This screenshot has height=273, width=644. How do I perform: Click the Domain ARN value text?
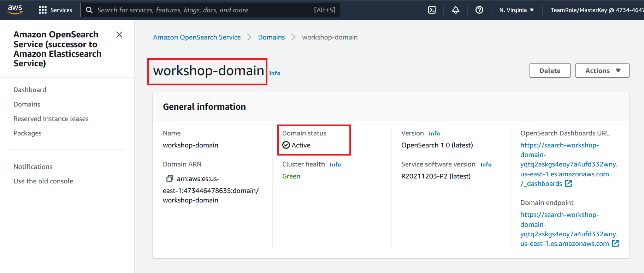click(211, 189)
